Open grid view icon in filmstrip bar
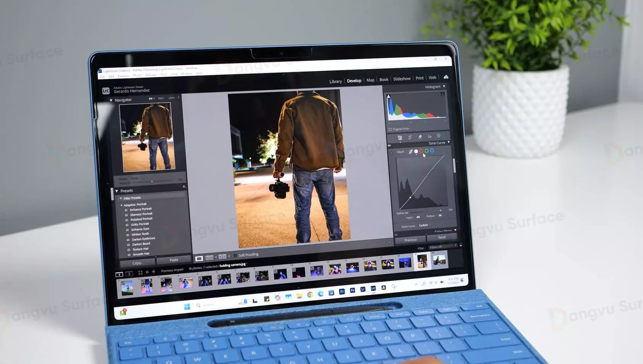The image size is (643, 364). point(140,273)
